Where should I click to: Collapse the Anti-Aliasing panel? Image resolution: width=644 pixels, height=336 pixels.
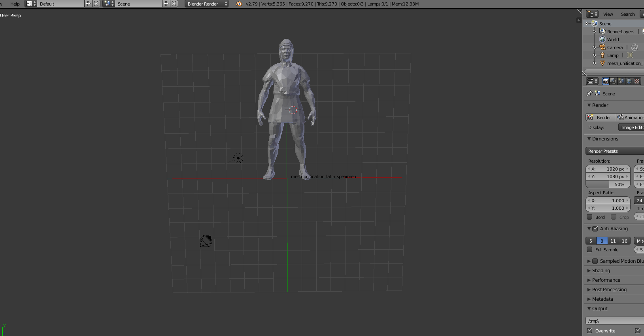(x=589, y=229)
